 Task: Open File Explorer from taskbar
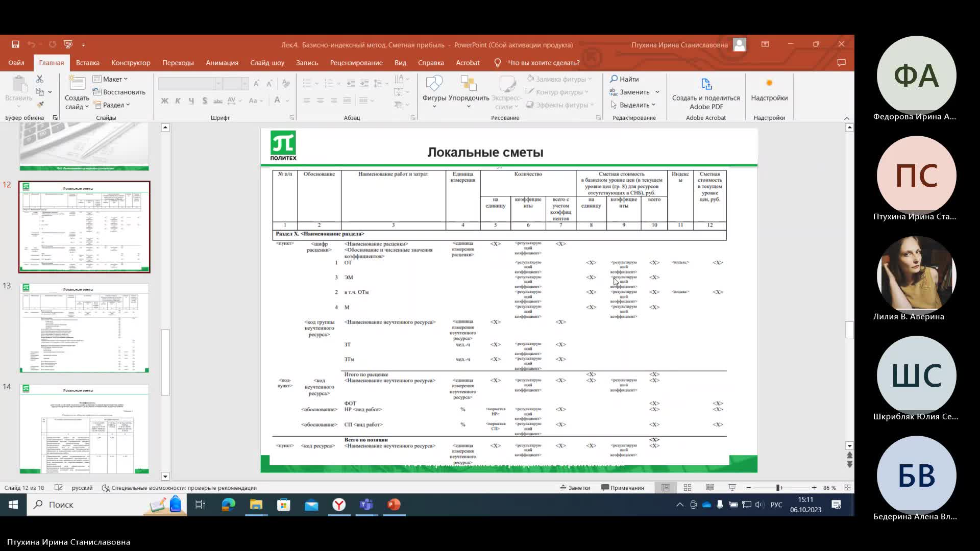tap(256, 505)
